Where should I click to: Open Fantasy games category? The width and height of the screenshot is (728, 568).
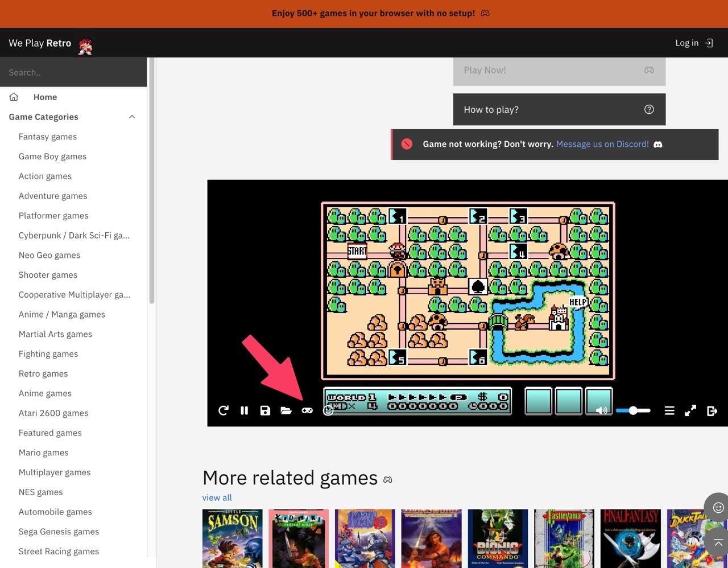[x=48, y=137]
